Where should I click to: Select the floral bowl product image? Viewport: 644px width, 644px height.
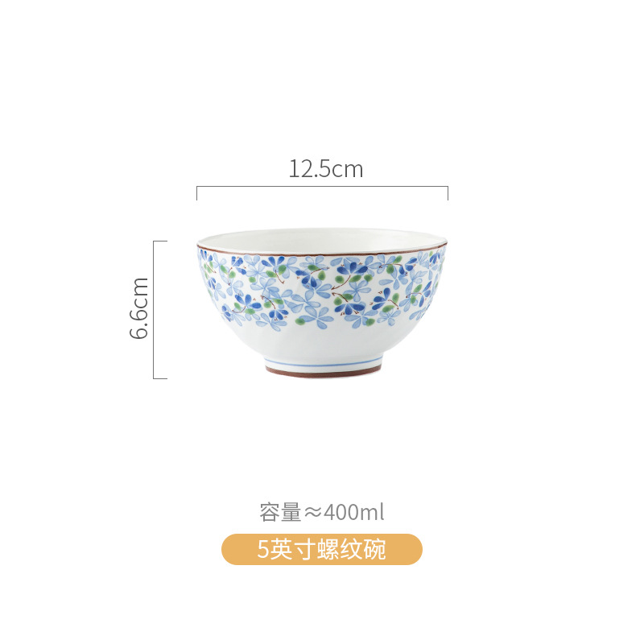pyautogui.click(x=322, y=303)
